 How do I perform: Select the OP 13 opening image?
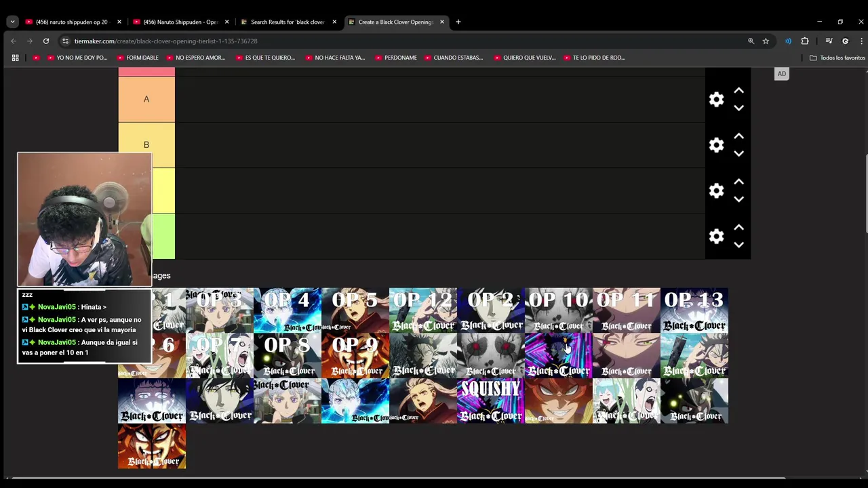pyautogui.click(x=694, y=310)
